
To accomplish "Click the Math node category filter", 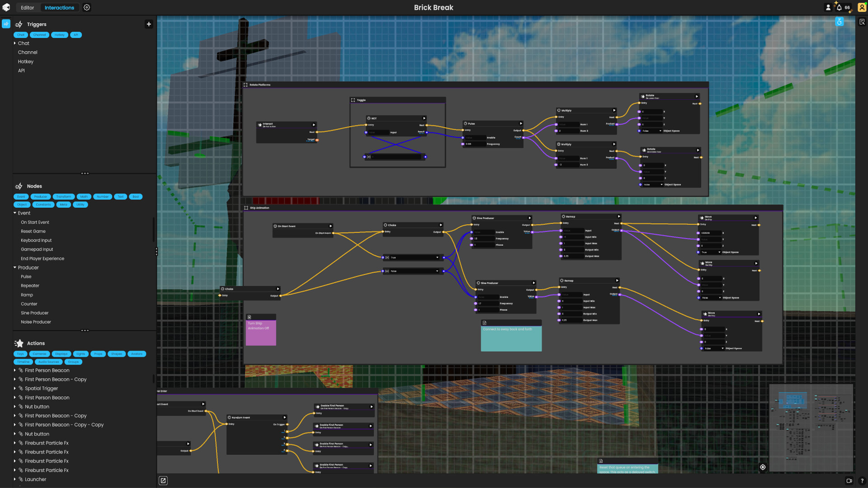I will tap(84, 197).
